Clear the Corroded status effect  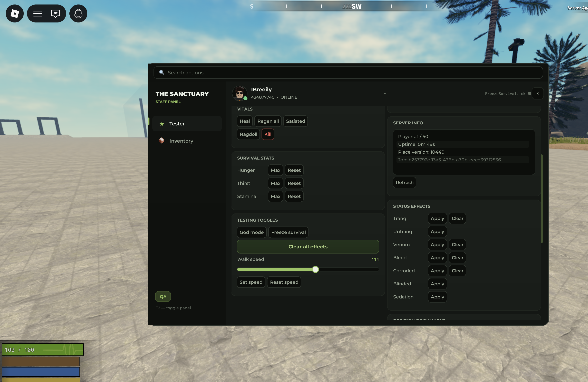point(457,271)
